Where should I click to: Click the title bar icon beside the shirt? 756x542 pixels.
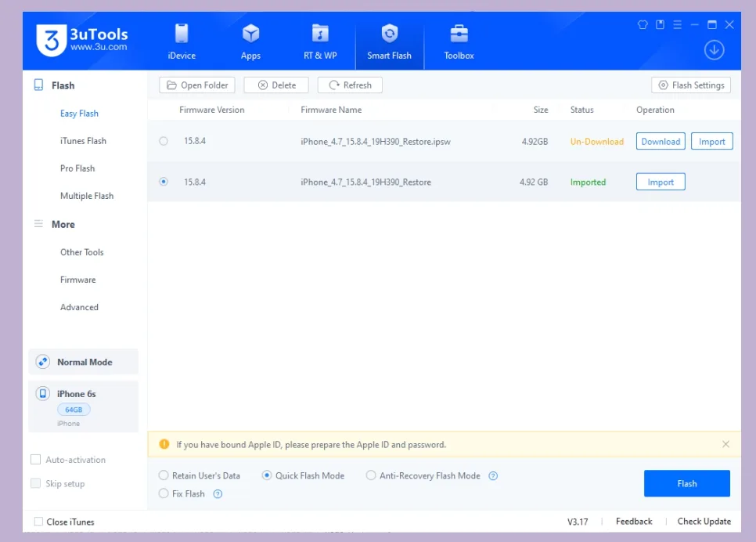[x=660, y=24]
